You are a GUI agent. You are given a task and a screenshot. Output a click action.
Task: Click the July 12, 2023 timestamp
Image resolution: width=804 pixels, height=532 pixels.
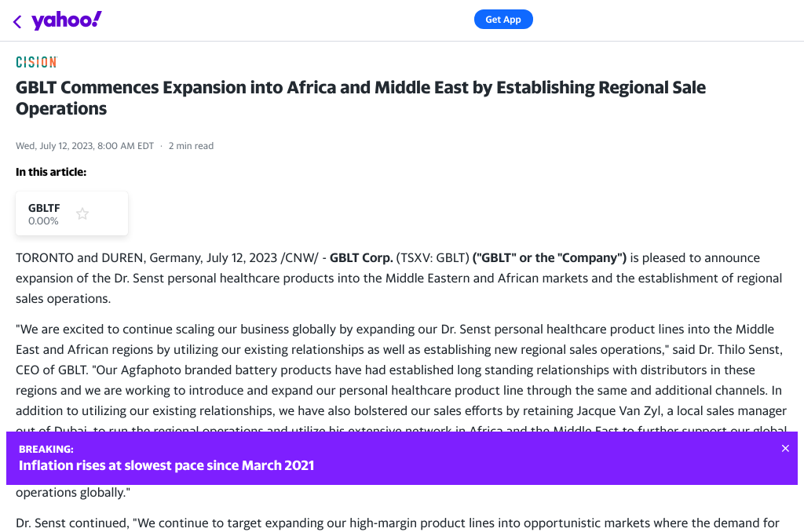click(85, 146)
